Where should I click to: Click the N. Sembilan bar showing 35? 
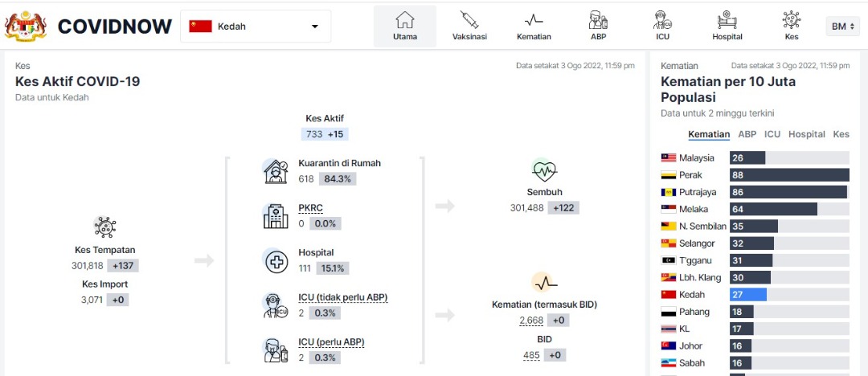pyautogui.click(x=753, y=226)
